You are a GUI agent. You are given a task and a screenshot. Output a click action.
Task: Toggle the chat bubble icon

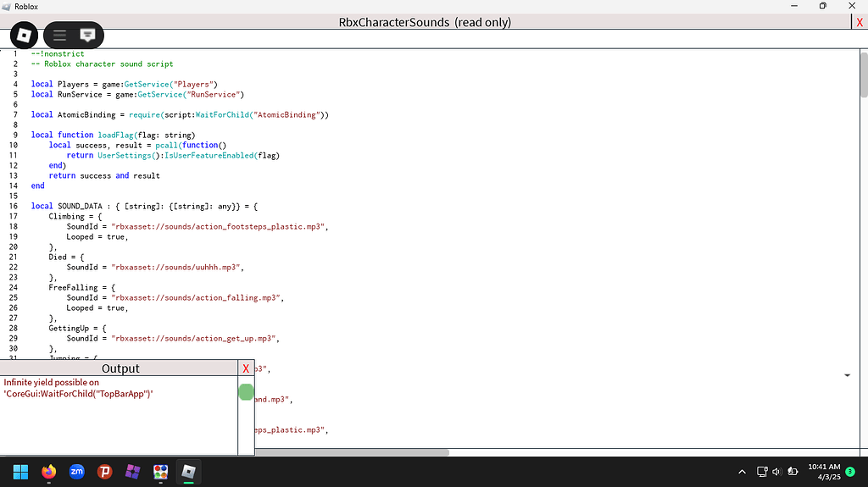pyautogui.click(x=87, y=35)
